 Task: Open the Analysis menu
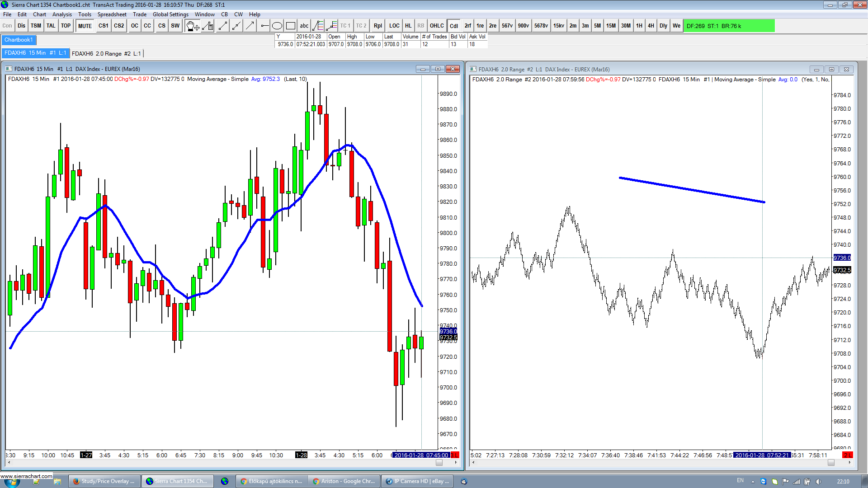62,14
